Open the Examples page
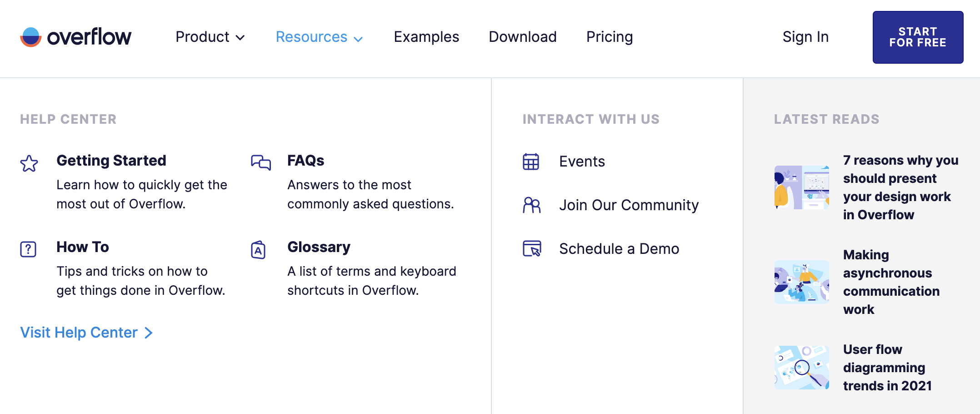The width and height of the screenshot is (980, 414). (x=426, y=37)
